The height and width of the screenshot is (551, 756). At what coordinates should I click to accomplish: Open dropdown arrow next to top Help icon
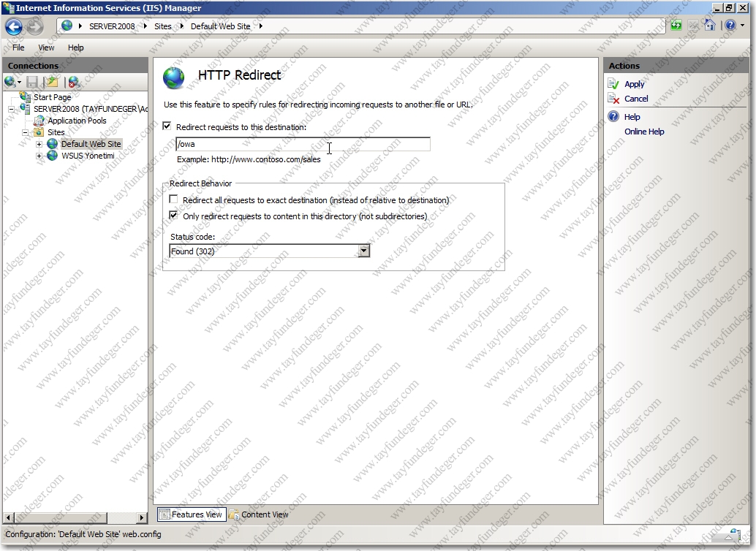(743, 25)
